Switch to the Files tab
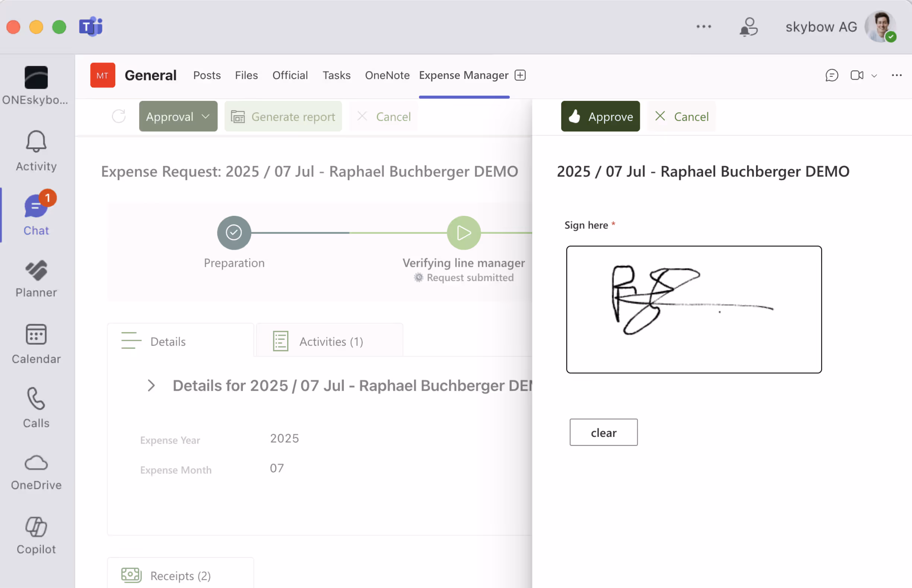912x588 pixels. [246, 75]
